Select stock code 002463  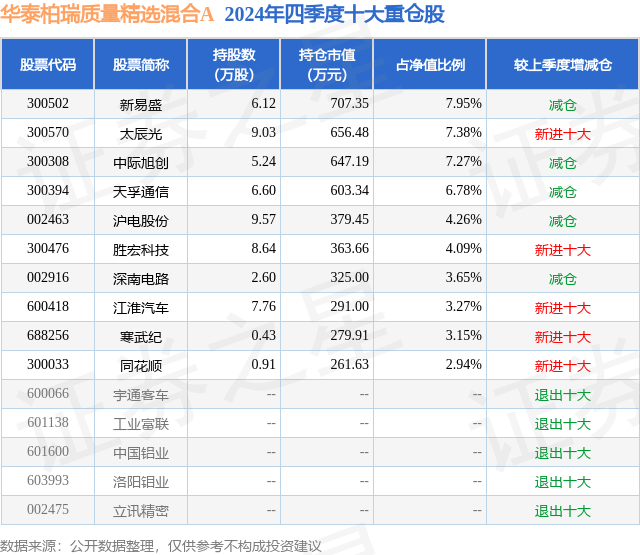(x=48, y=220)
